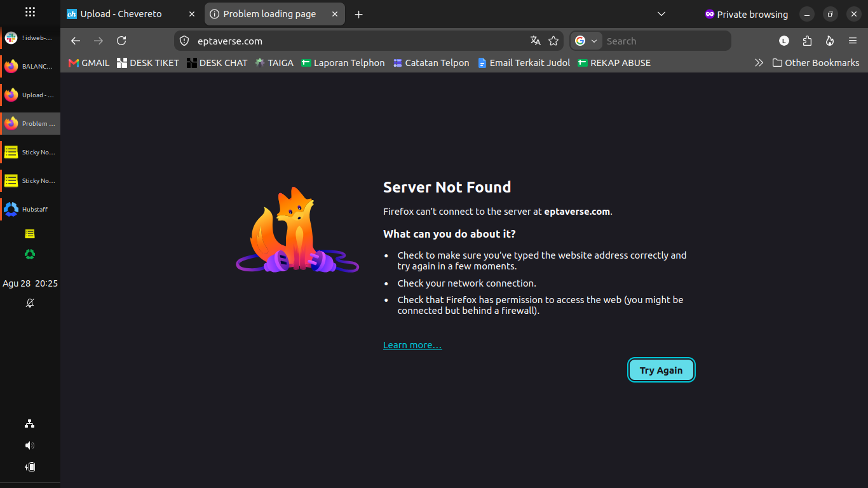Open the second Sticky Notes dock entry
868x488 pixels.
(x=31, y=180)
